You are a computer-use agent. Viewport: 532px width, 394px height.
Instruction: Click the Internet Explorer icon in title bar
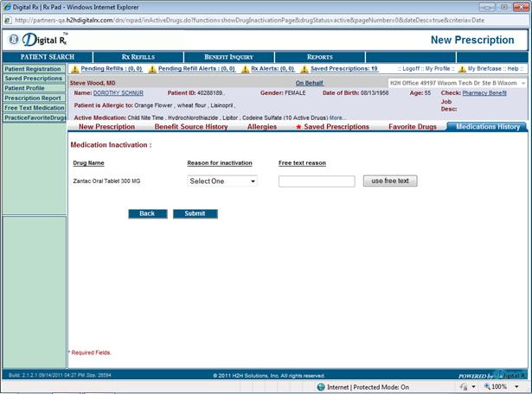8,6
